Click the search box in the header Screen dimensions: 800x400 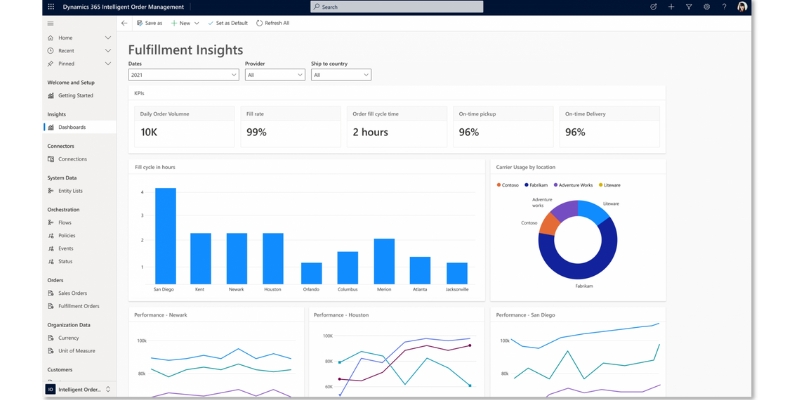pos(397,6)
